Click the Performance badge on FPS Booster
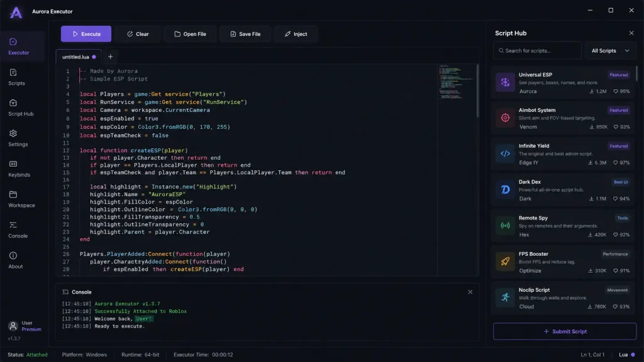 coord(615,254)
